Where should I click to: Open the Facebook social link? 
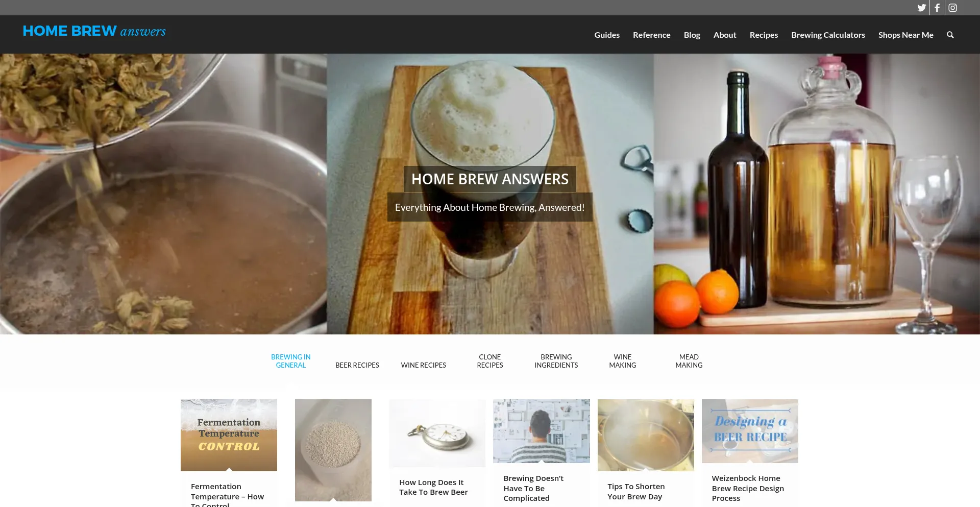(x=937, y=8)
